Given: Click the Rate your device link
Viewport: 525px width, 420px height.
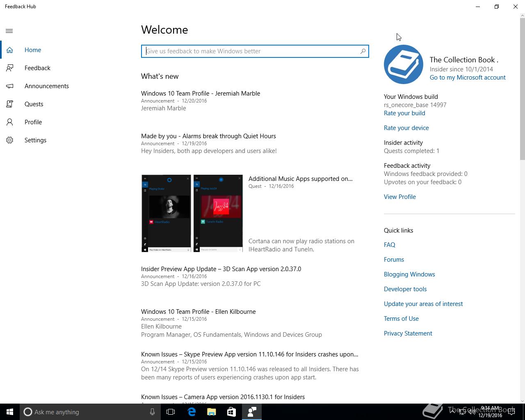Looking at the screenshot, I should (x=406, y=128).
